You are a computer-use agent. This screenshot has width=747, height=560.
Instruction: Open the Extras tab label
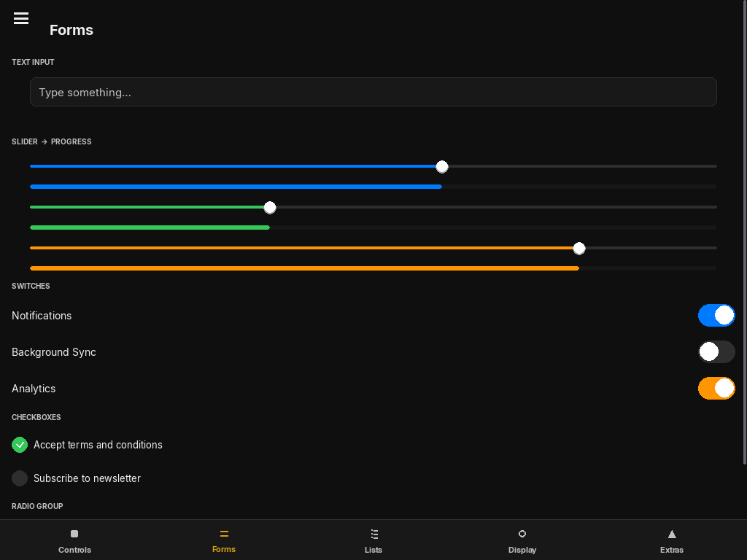(672, 550)
